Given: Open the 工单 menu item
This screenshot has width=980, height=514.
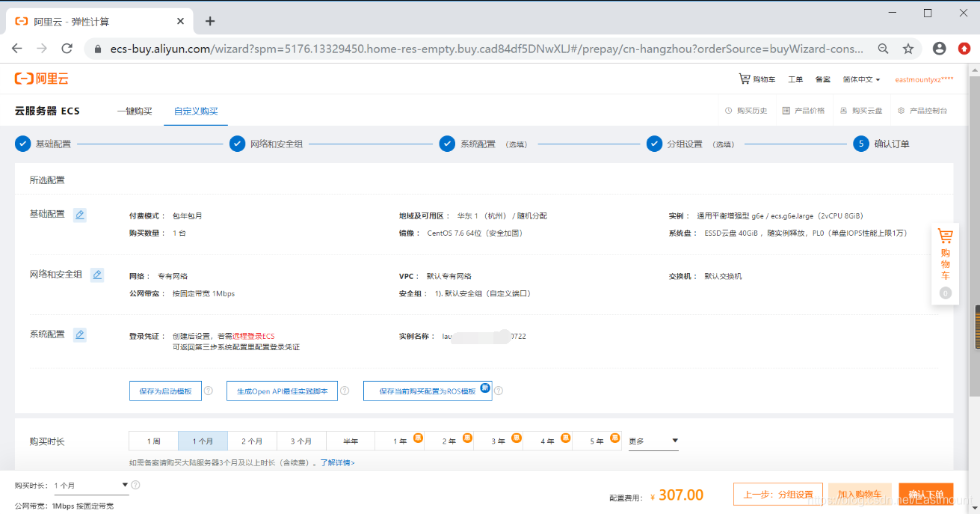Looking at the screenshot, I should pyautogui.click(x=795, y=79).
